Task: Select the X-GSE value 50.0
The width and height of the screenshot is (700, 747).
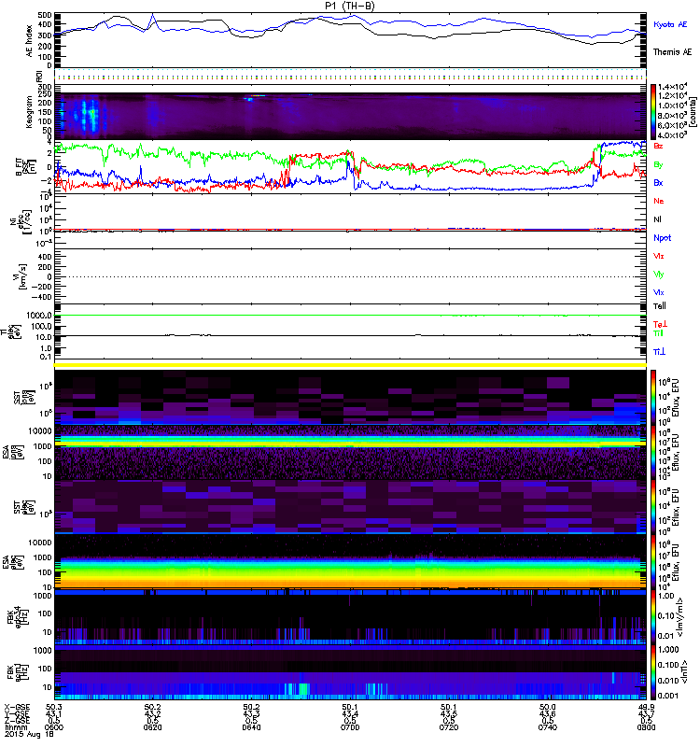Action: (548, 707)
